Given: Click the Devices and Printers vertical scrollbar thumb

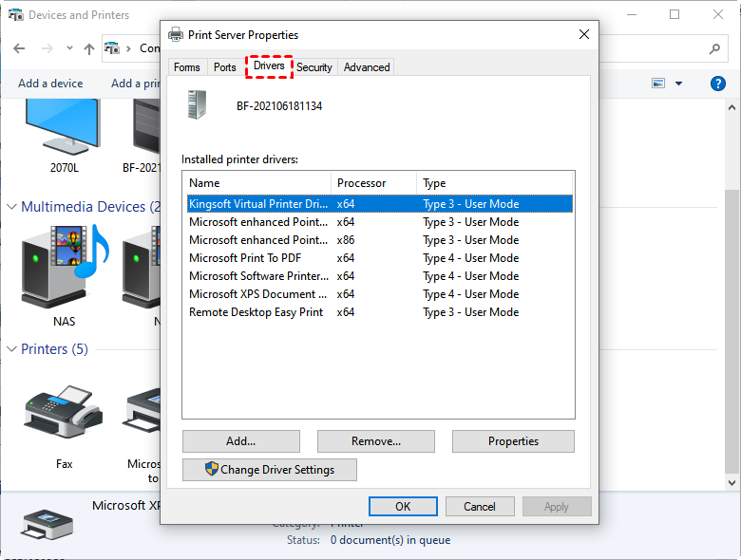Looking at the screenshot, I should tap(731, 330).
